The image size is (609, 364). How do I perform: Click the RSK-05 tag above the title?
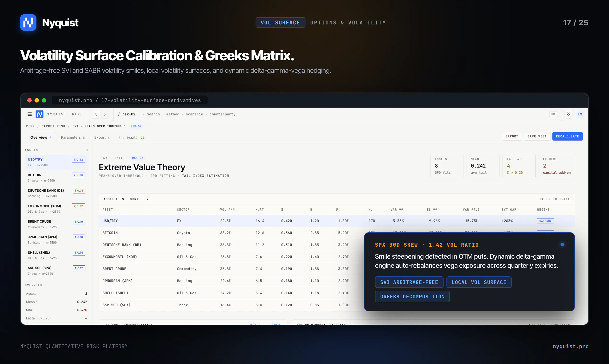[138, 158]
